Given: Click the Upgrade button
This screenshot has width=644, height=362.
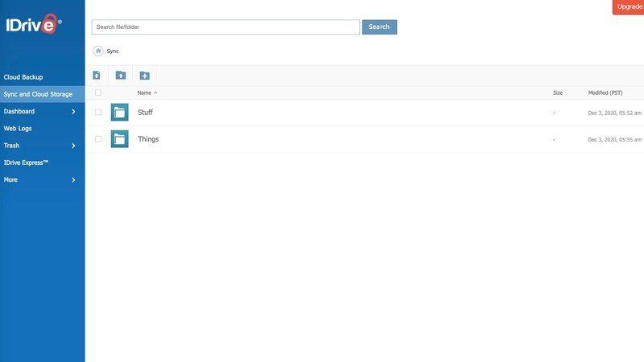Looking at the screenshot, I should pos(629,7).
